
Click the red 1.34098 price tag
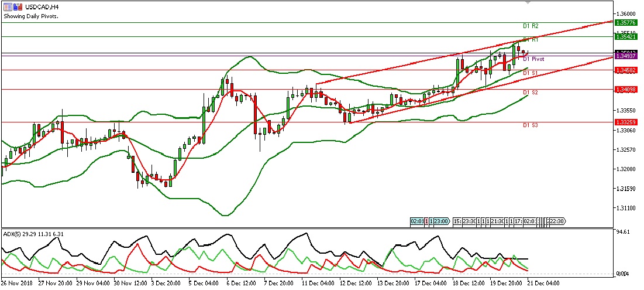click(x=626, y=90)
